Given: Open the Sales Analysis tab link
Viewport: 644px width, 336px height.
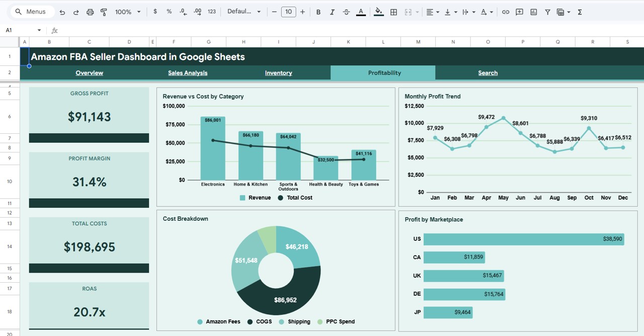Looking at the screenshot, I should point(188,73).
